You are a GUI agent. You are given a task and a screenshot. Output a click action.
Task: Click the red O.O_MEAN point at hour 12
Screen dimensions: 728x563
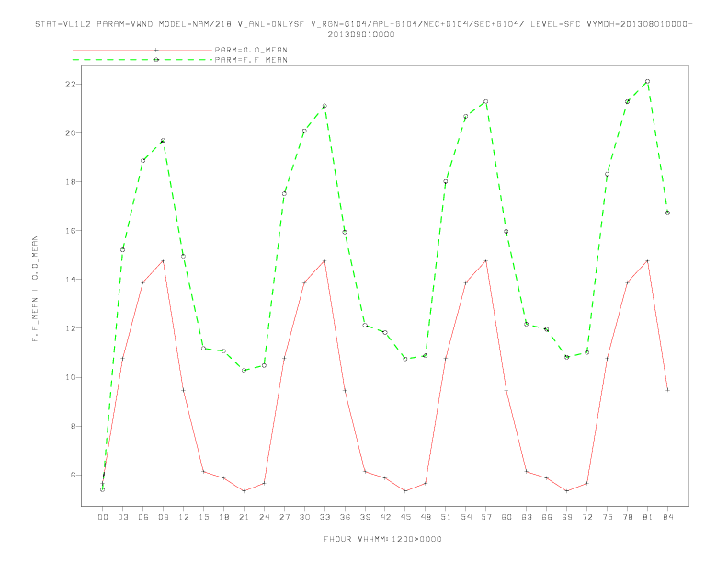pos(184,390)
